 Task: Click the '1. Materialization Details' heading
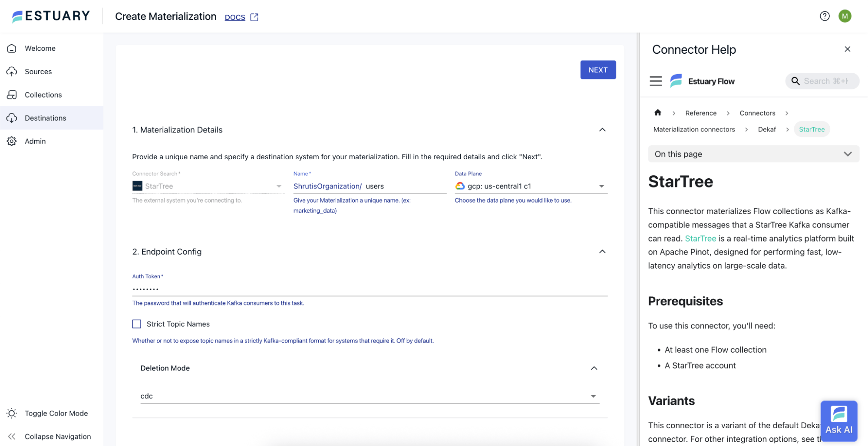click(177, 130)
